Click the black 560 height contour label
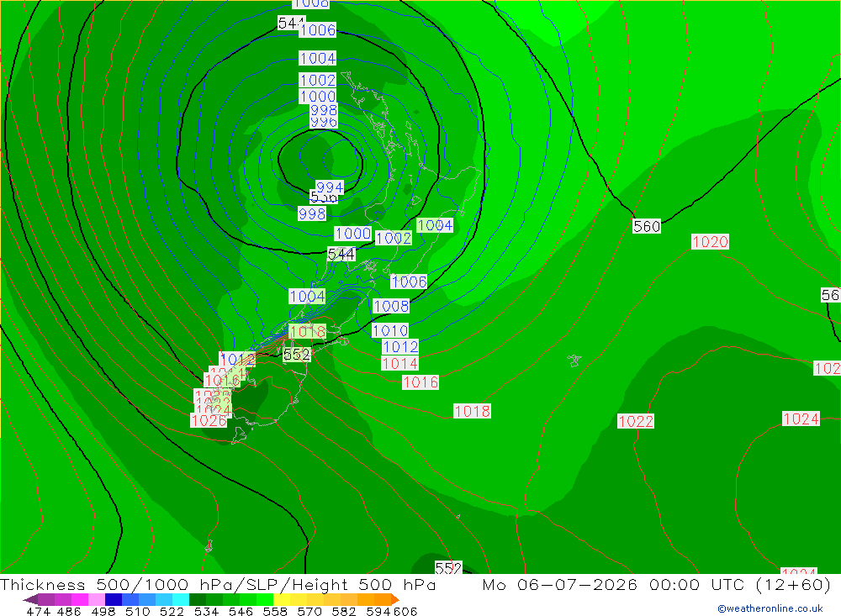The height and width of the screenshot is (616, 841). click(x=647, y=226)
